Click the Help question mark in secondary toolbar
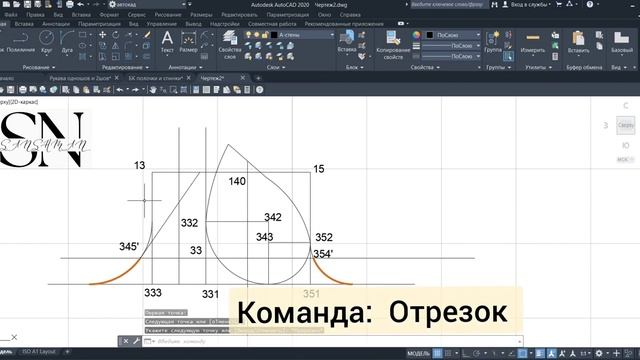 [x=260, y=90]
